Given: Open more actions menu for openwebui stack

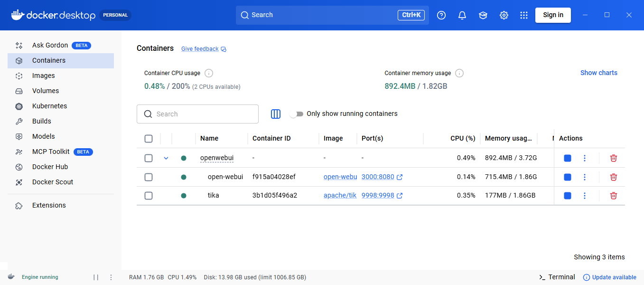Looking at the screenshot, I should (x=585, y=158).
